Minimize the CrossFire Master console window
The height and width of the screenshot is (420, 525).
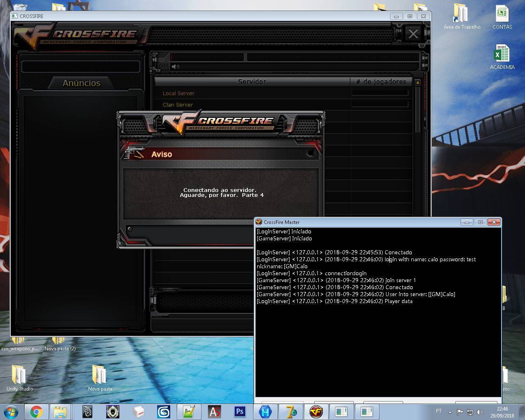pyautogui.click(x=466, y=222)
